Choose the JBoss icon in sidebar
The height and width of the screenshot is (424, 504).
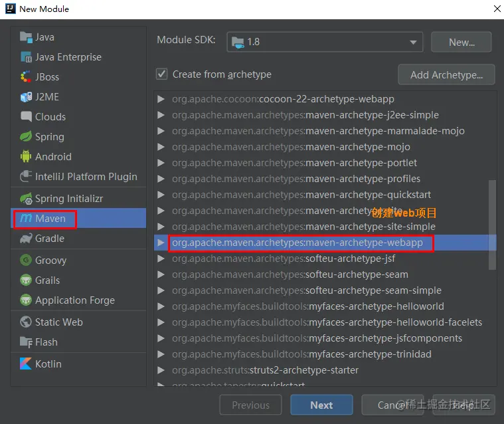coord(26,77)
